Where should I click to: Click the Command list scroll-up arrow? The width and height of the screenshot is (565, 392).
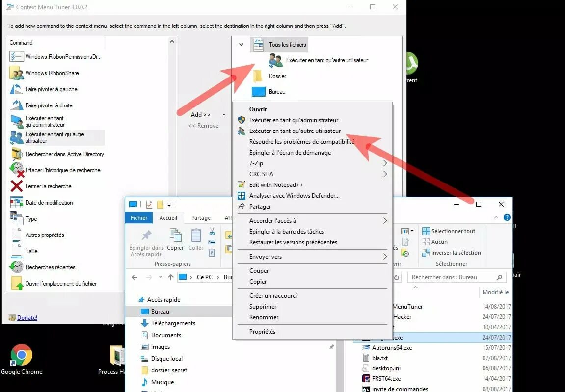(x=172, y=41)
